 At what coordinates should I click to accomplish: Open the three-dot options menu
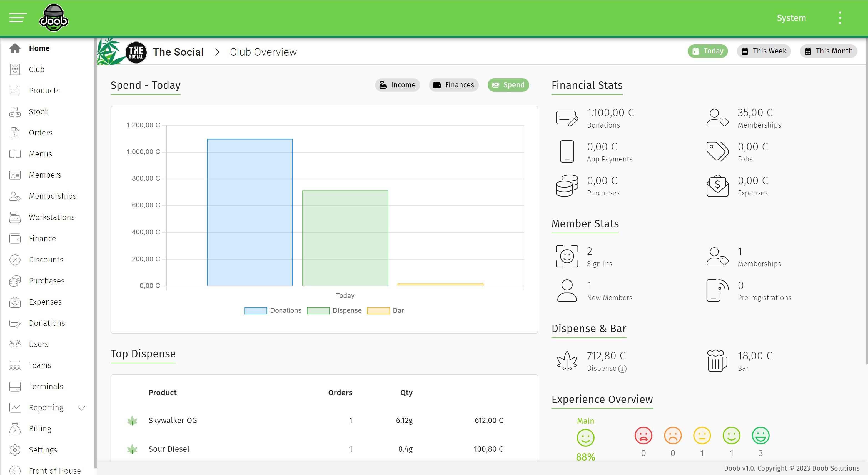(840, 18)
